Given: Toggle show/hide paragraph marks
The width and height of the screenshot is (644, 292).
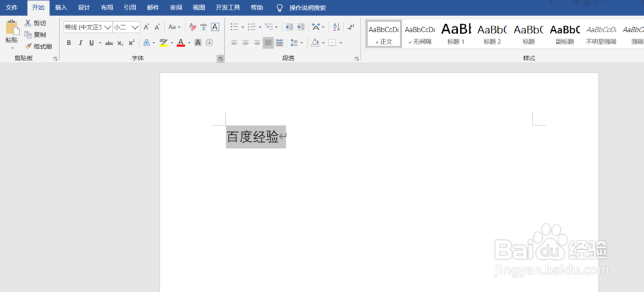Looking at the screenshot, I should pos(351,27).
